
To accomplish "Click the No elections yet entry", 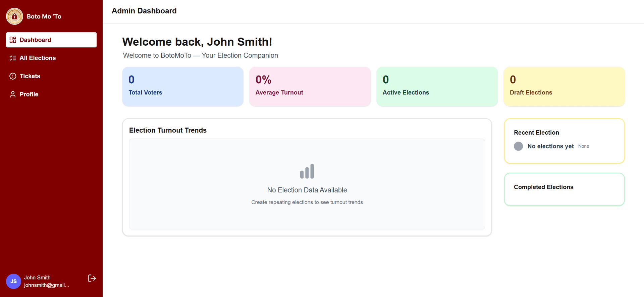I will 550,146.
